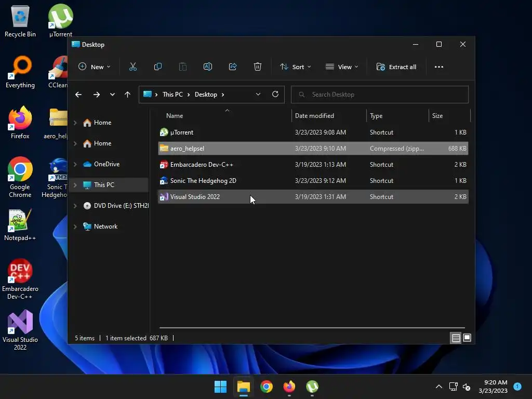Image resolution: width=532 pixels, height=399 pixels.
Task: Sort by the Name column header
Action: coord(224,116)
